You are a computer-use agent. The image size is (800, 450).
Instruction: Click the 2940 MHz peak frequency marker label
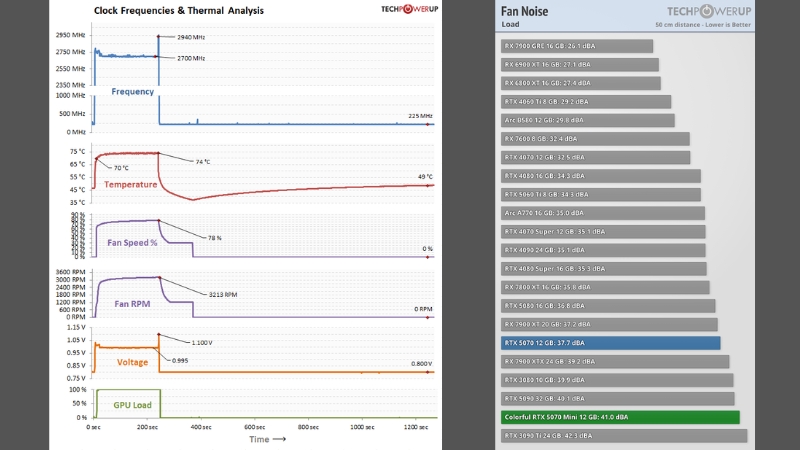191,37
